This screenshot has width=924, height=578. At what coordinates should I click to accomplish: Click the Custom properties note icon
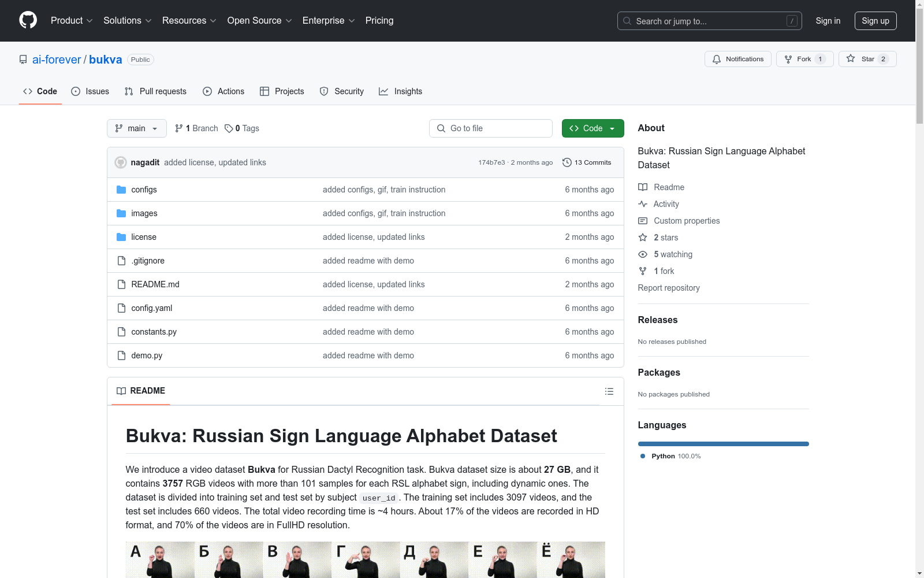point(643,221)
